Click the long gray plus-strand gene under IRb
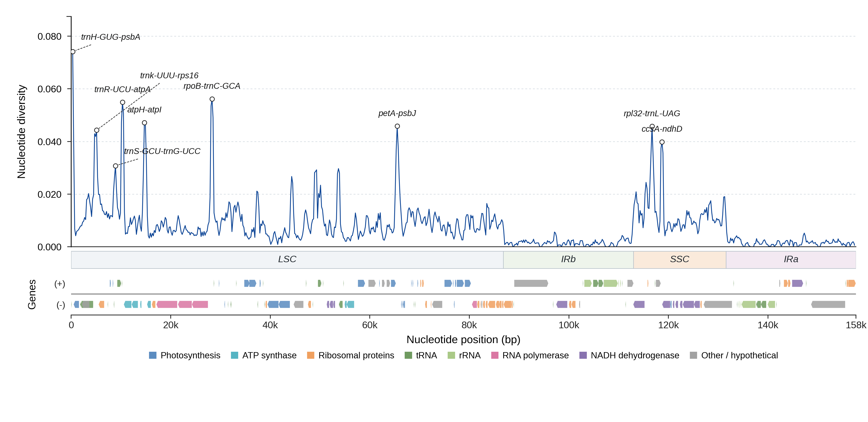The width and height of the screenshot is (868, 422). pos(531,284)
